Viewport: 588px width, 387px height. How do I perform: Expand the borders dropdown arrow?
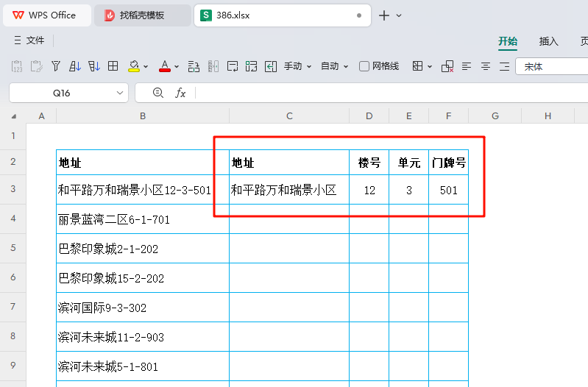coord(430,67)
